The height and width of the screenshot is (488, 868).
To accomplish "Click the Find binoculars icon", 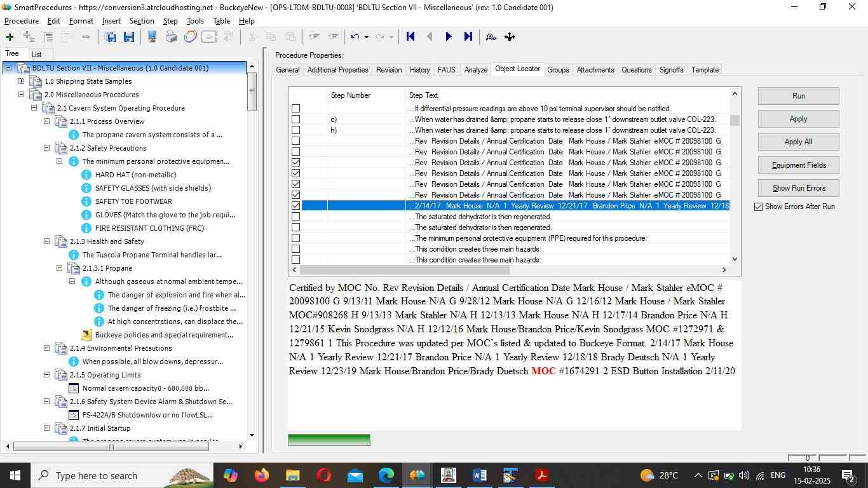I will [491, 37].
